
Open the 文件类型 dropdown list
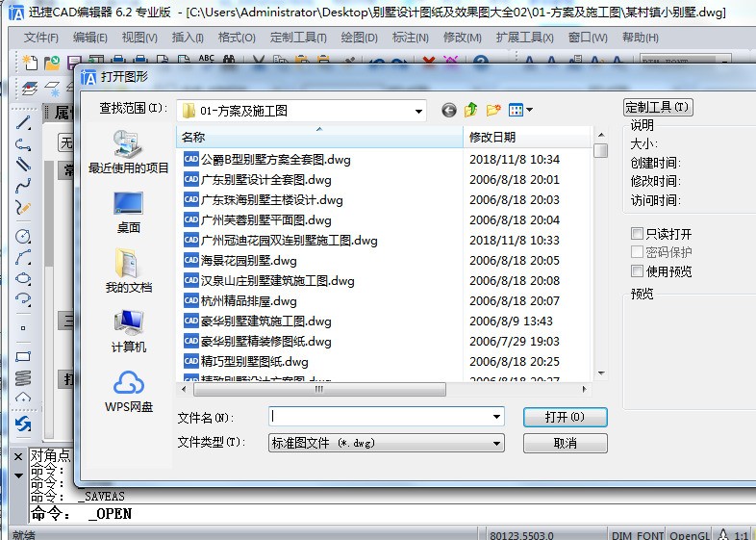tap(497, 444)
